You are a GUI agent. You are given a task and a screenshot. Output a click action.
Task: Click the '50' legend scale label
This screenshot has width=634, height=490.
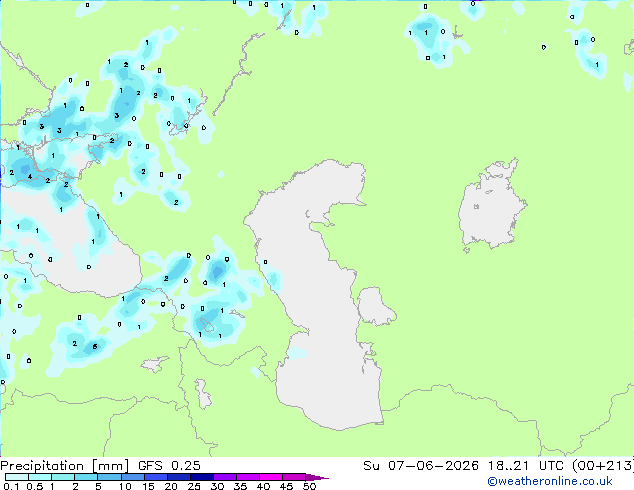pyautogui.click(x=309, y=486)
